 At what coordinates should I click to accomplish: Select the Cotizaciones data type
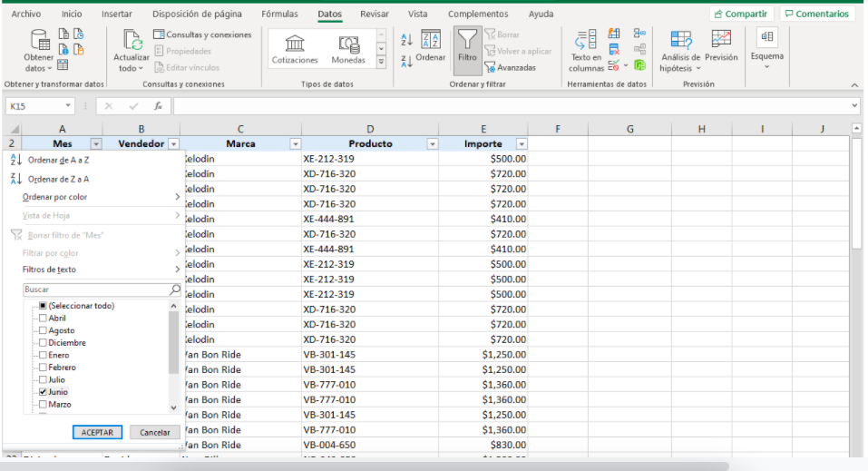295,49
